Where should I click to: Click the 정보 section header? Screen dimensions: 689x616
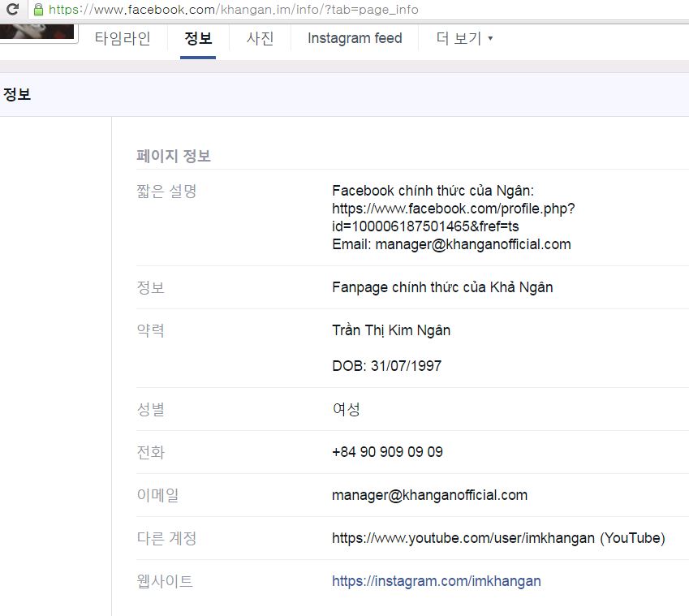(x=17, y=94)
